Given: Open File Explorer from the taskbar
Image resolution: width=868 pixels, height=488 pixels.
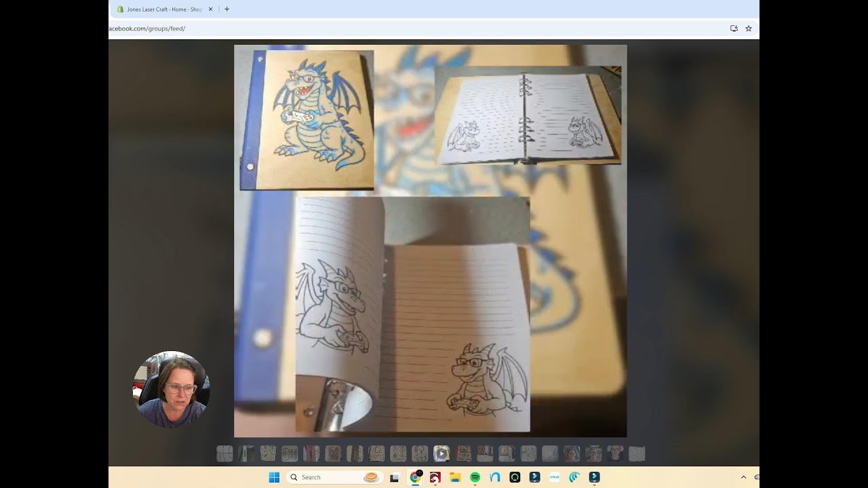Looking at the screenshot, I should point(455,477).
